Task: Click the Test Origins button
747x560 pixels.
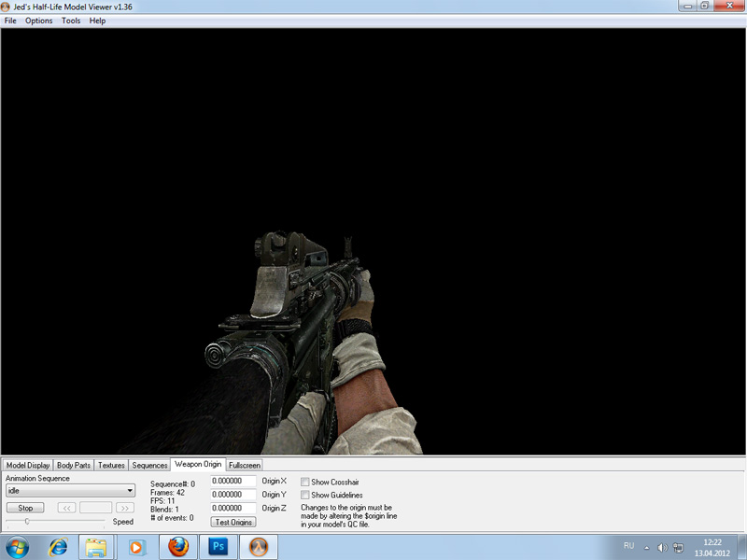Action: click(233, 522)
